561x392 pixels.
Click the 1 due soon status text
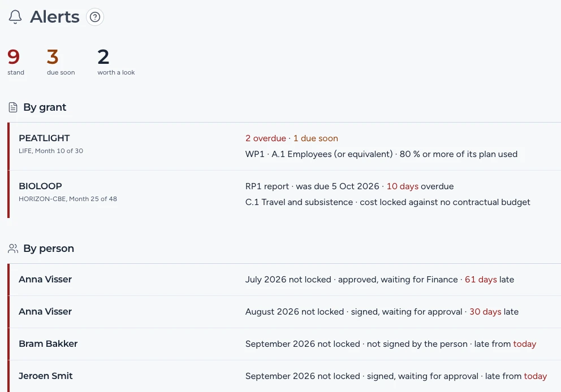tap(316, 138)
